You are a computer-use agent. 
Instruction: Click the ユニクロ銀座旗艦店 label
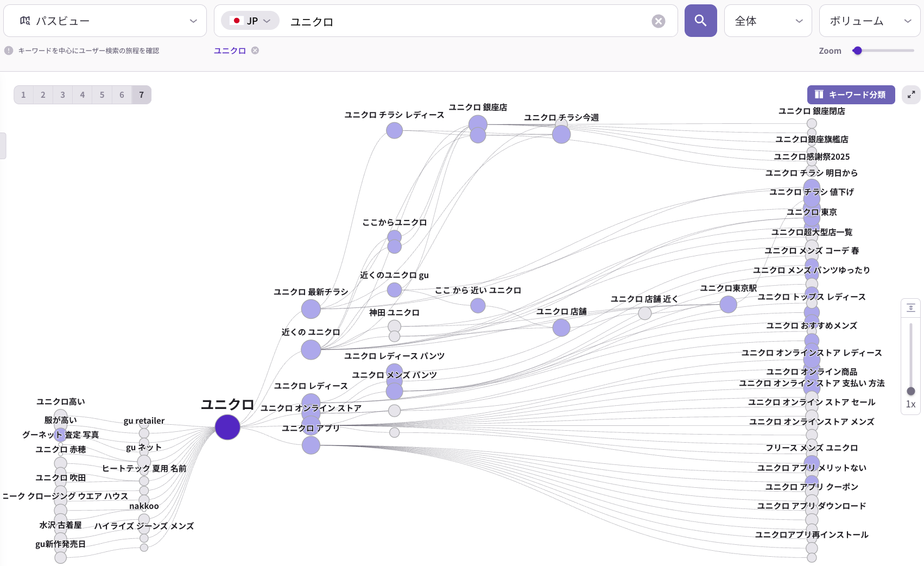(x=812, y=140)
